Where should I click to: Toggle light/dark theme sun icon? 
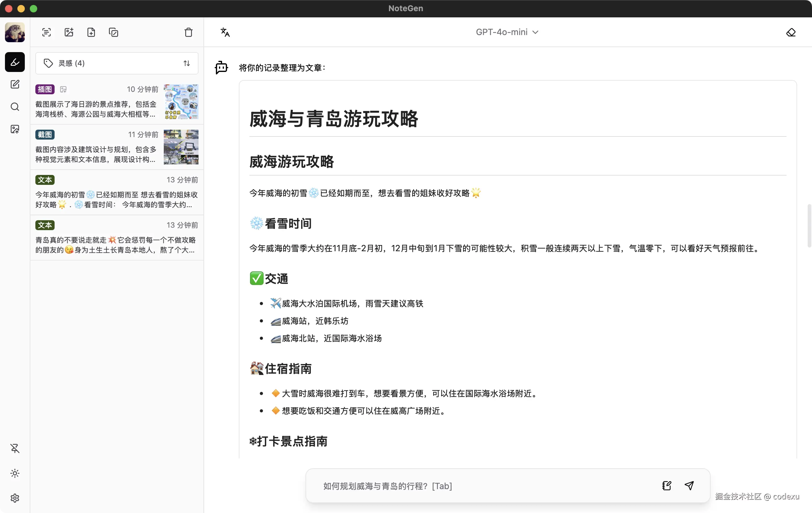coord(15,473)
